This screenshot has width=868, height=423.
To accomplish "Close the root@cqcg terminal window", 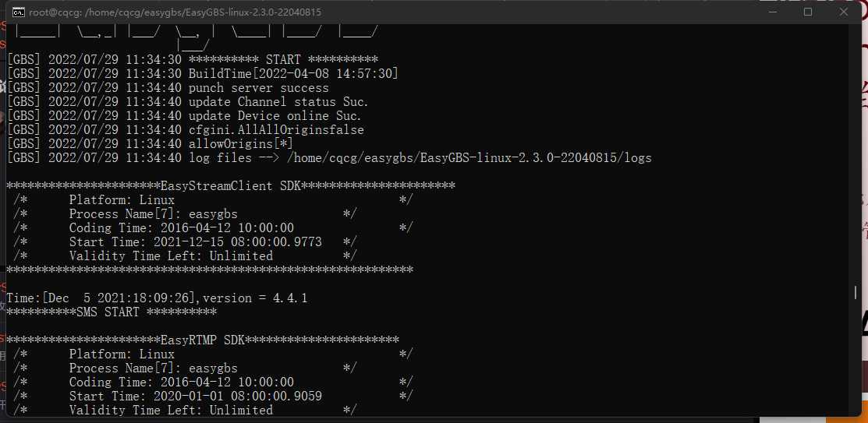I will coord(844,12).
